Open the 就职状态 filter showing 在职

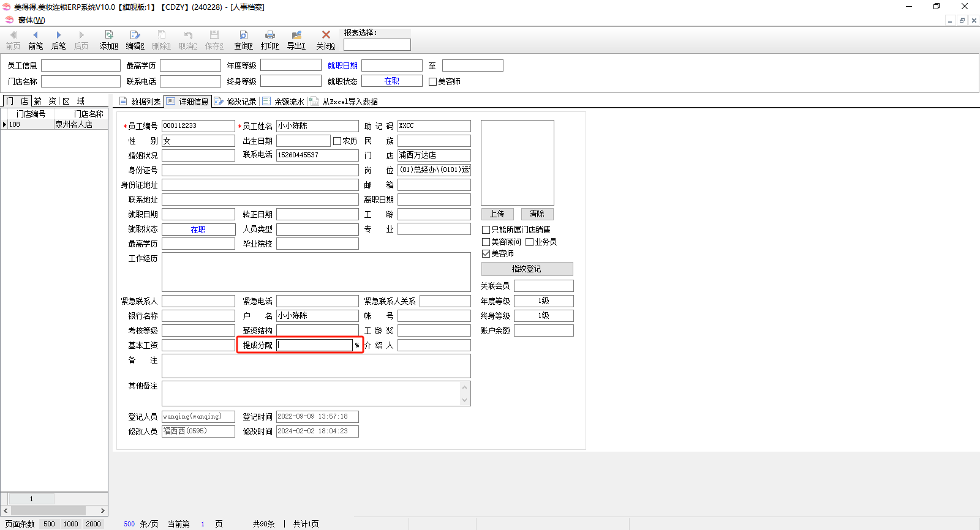(392, 81)
